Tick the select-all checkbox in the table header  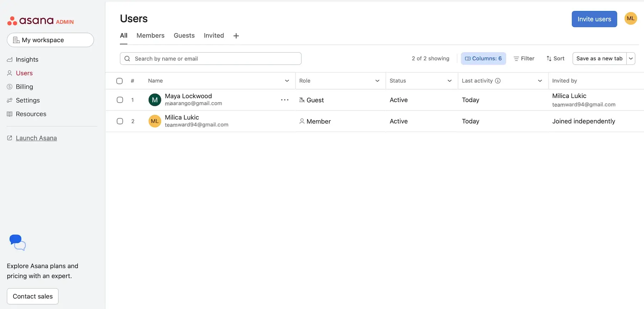pos(119,81)
